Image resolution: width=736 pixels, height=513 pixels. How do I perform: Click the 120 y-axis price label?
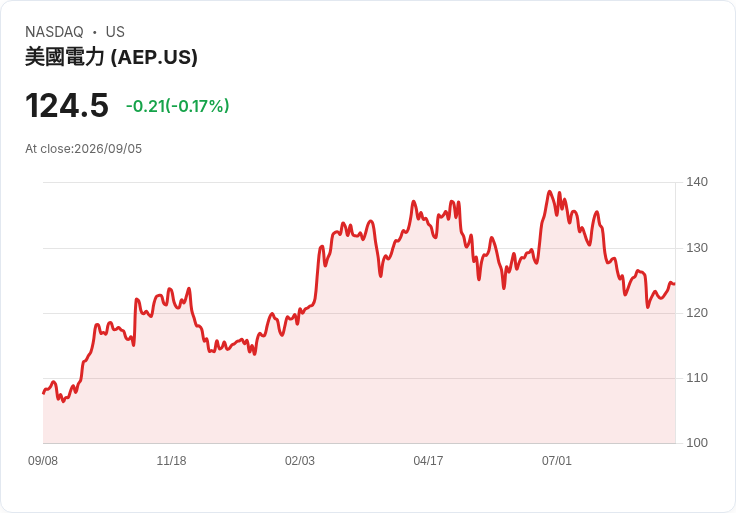[697, 313]
